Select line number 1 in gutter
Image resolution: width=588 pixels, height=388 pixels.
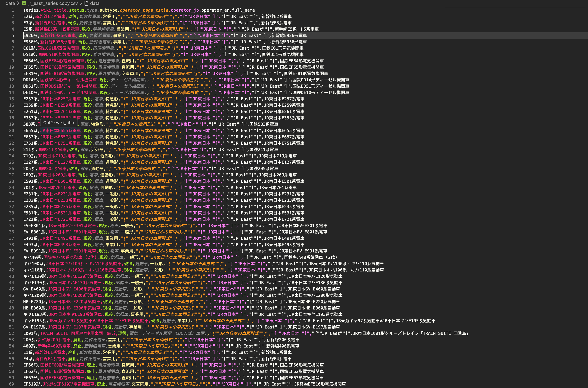click(x=13, y=10)
